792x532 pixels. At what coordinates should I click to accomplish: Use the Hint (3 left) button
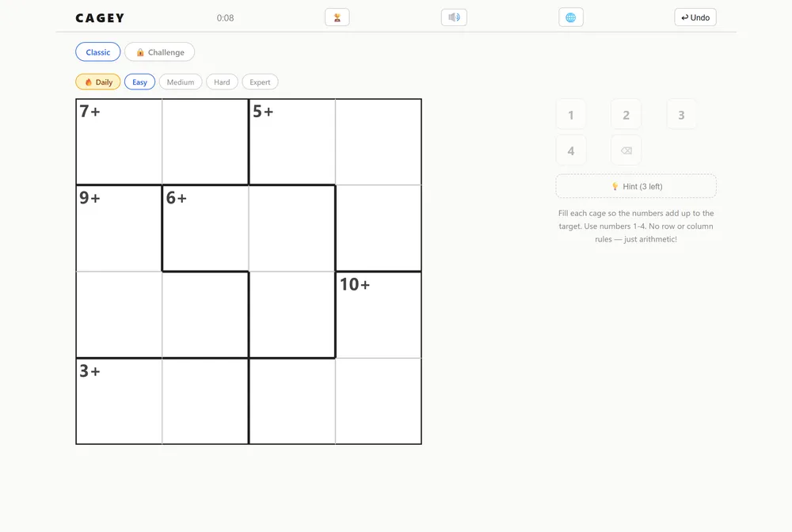[x=636, y=186]
